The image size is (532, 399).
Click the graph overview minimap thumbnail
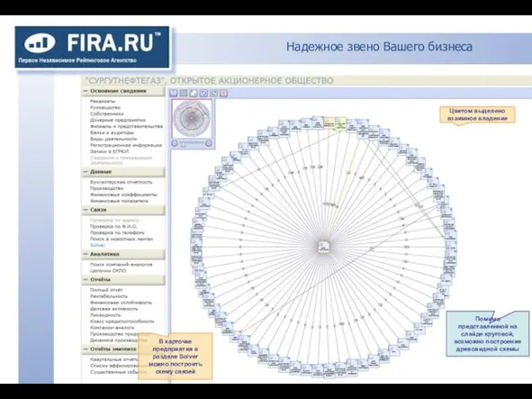(192, 119)
